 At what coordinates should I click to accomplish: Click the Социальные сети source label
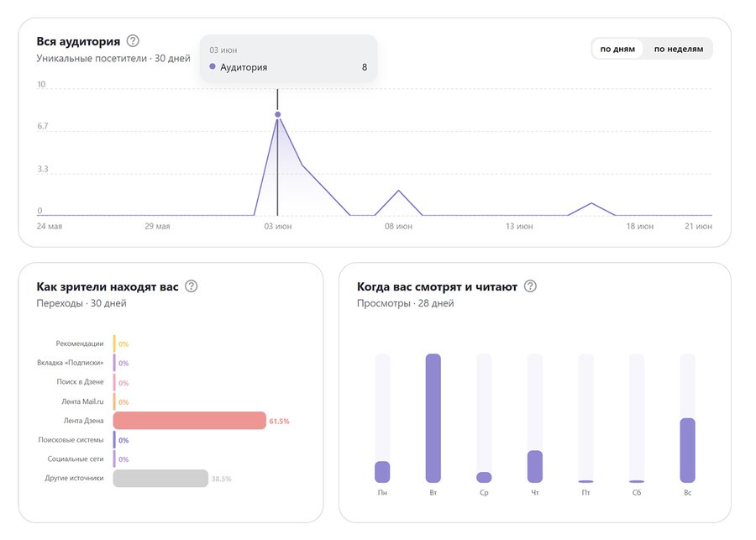coord(76,459)
